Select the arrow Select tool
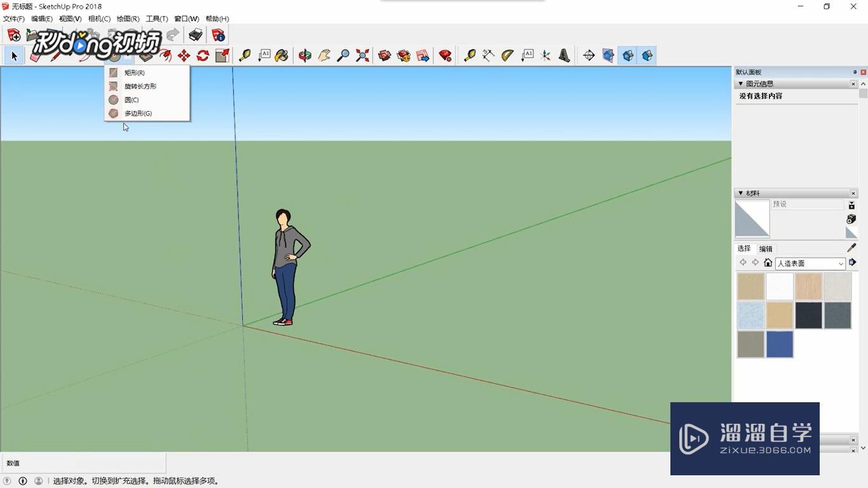 pos(14,56)
